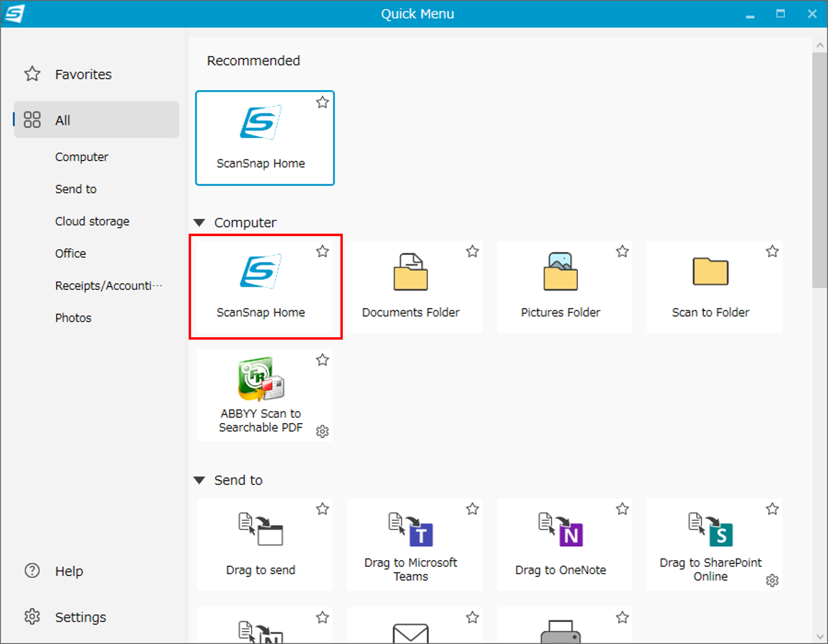Click the Send to section heading text
Viewport: 828px width, 644px height.
tap(238, 480)
